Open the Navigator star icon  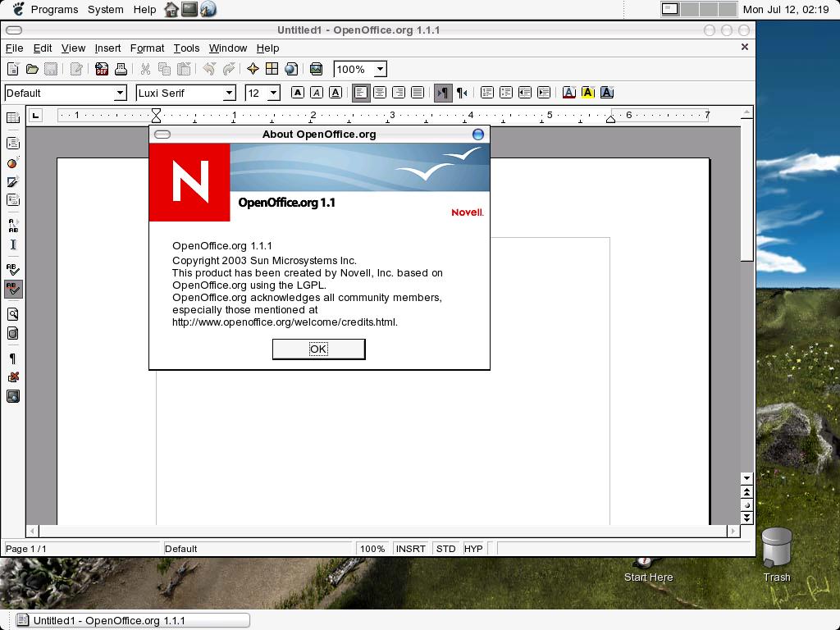253,69
